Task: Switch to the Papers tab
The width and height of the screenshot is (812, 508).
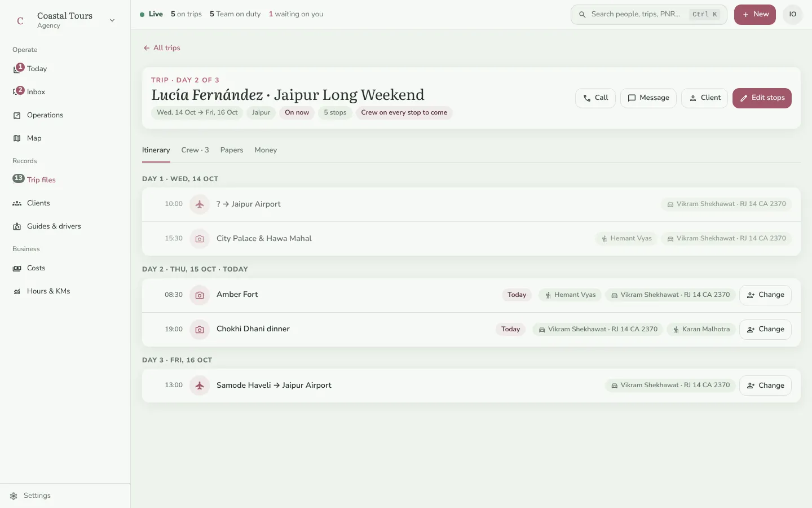Action: (232, 150)
